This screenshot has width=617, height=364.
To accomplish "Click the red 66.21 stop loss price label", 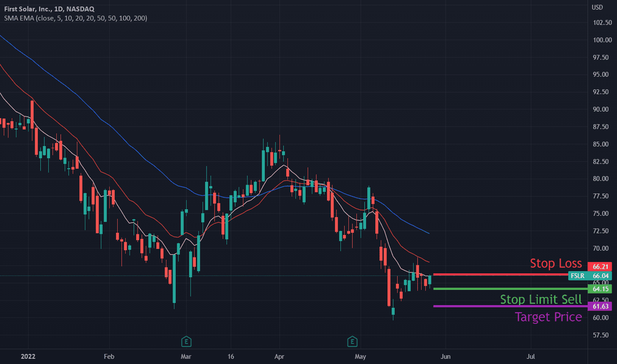I will coord(600,267).
